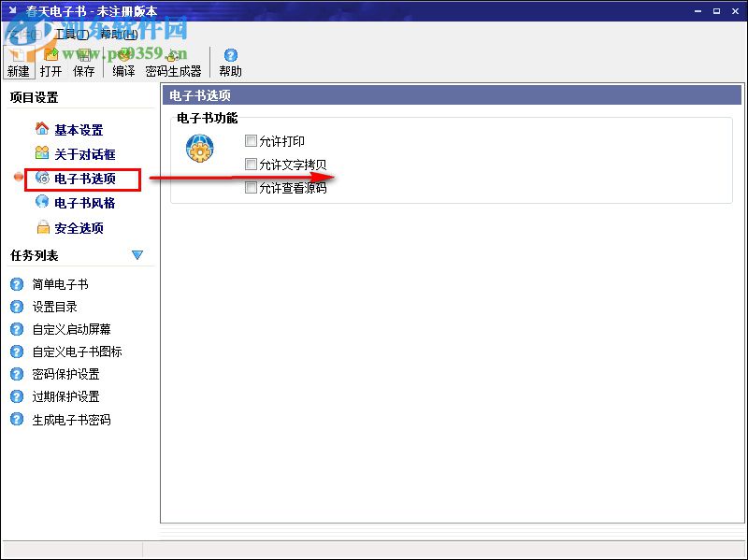Viewport: 748px width, 560px height.
Task: Enable the 允许打印 checkbox
Action: pyautogui.click(x=251, y=141)
